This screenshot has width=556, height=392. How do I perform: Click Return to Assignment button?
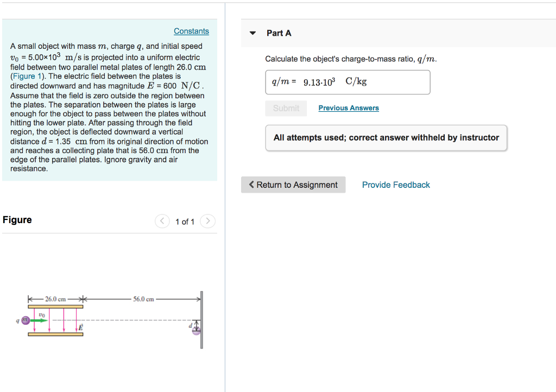293,185
